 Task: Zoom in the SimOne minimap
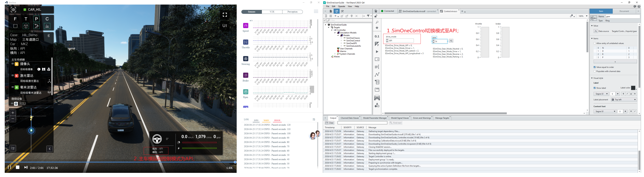[x=13, y=113]
